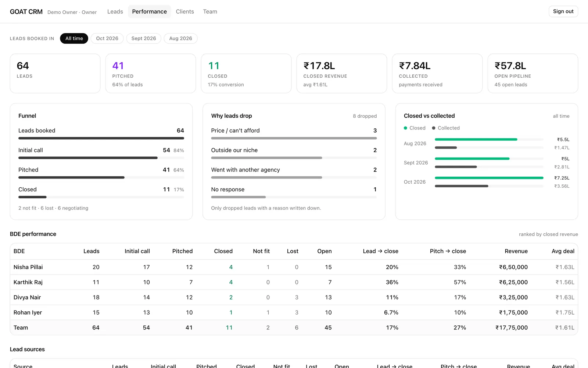588x368 pixels.
Task: Click Karthik Raj's 57% pitch-to-close
Action: click(460, 282)
